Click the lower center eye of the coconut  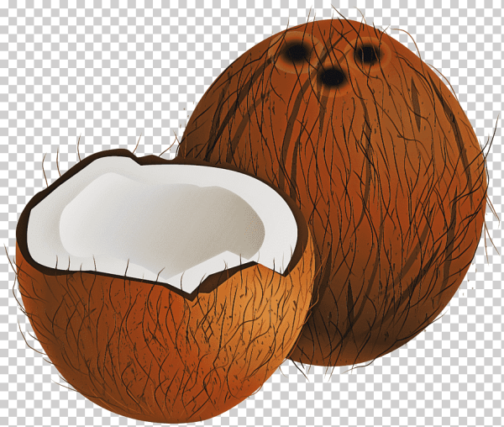pos(333,76)
